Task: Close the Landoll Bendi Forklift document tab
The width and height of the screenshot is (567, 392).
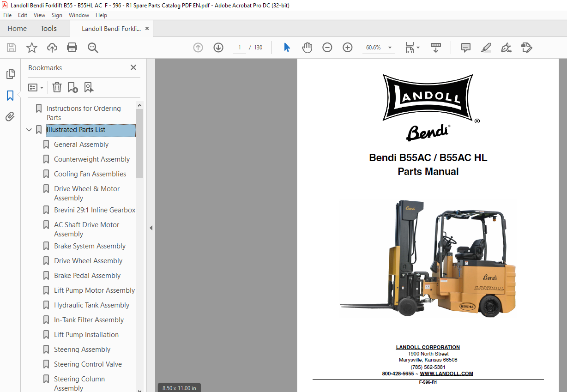Action: [x=147, y=29]
